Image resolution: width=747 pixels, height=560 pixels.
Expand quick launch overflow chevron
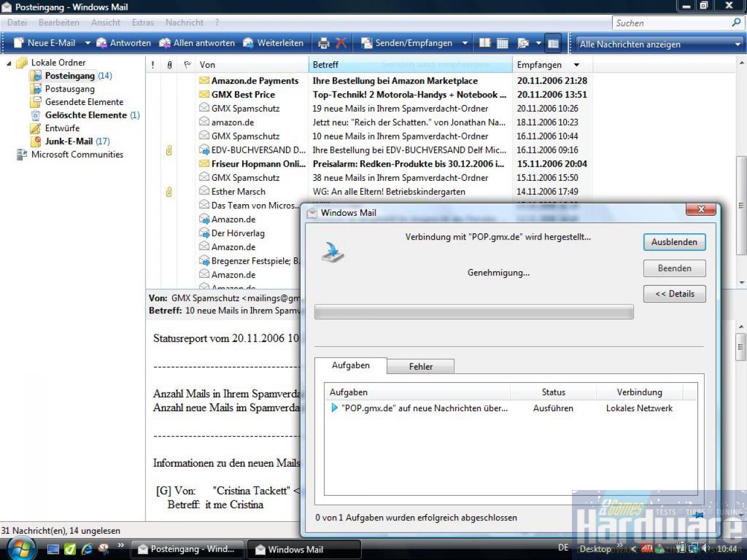click(121, 545)
